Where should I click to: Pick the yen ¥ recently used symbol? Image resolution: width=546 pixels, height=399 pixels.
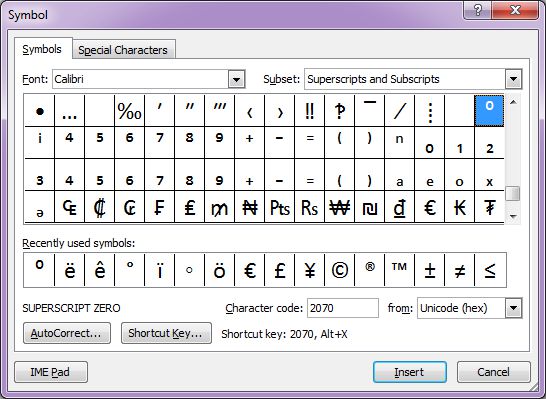(309, 270)
